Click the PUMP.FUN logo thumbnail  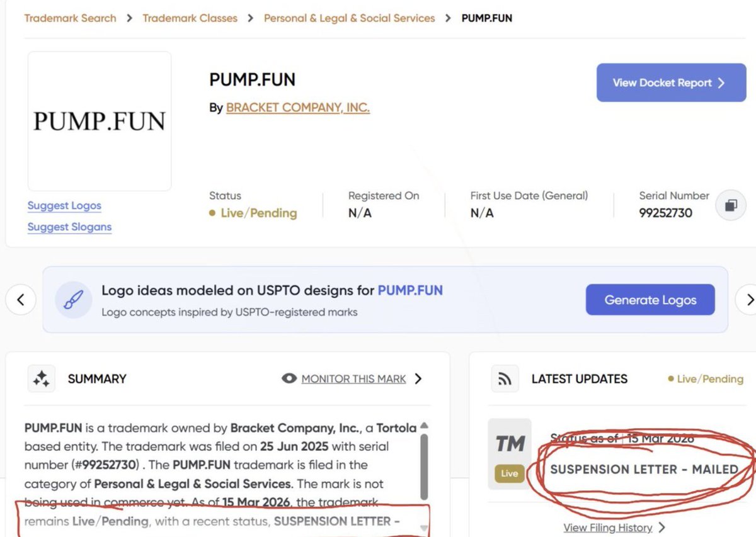coord(100,121)
